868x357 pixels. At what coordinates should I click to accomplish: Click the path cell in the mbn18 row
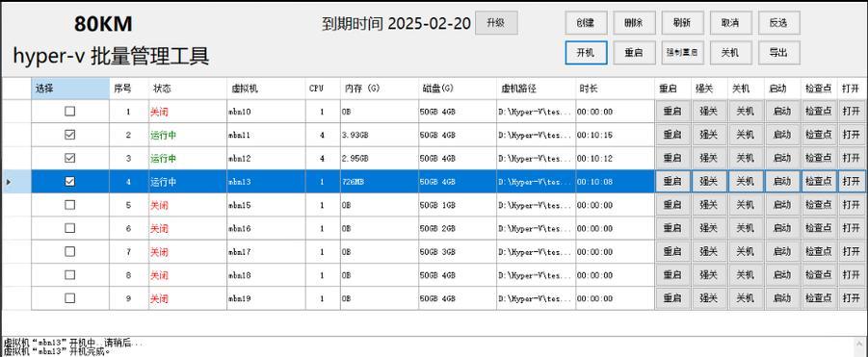point(536,274)
